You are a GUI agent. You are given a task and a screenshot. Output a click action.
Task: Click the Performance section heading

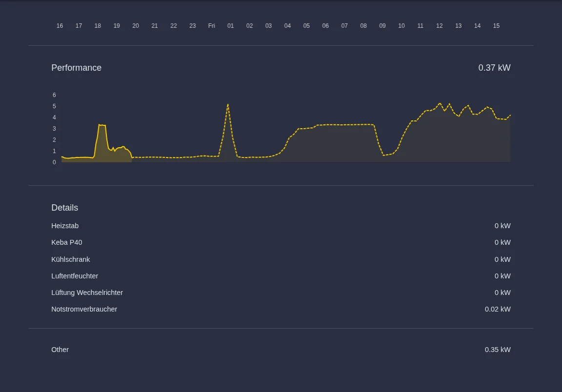[x=76, y=68]
